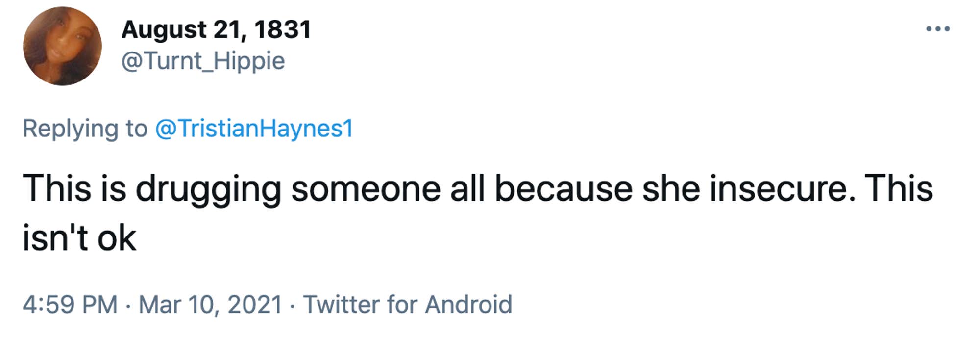Click the tweet's first line of text
Image resolution: width=980 pixels, height=341 pixels.
(478, 189)
